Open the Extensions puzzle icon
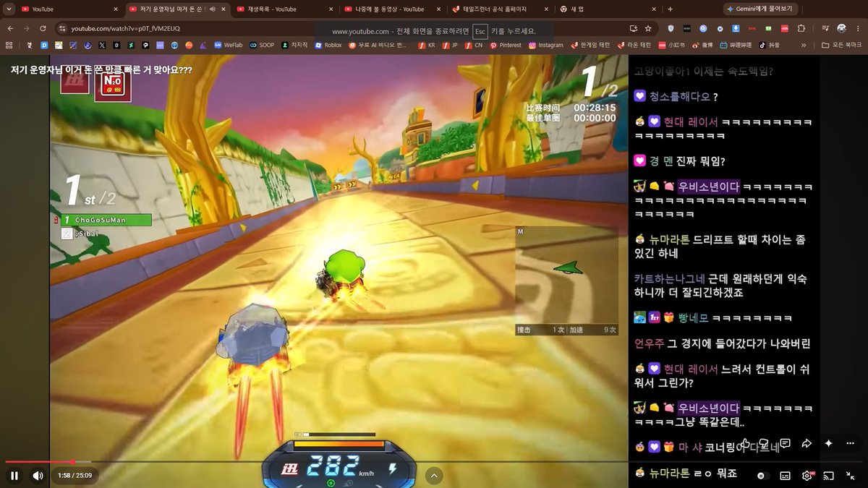 point(801,28)
